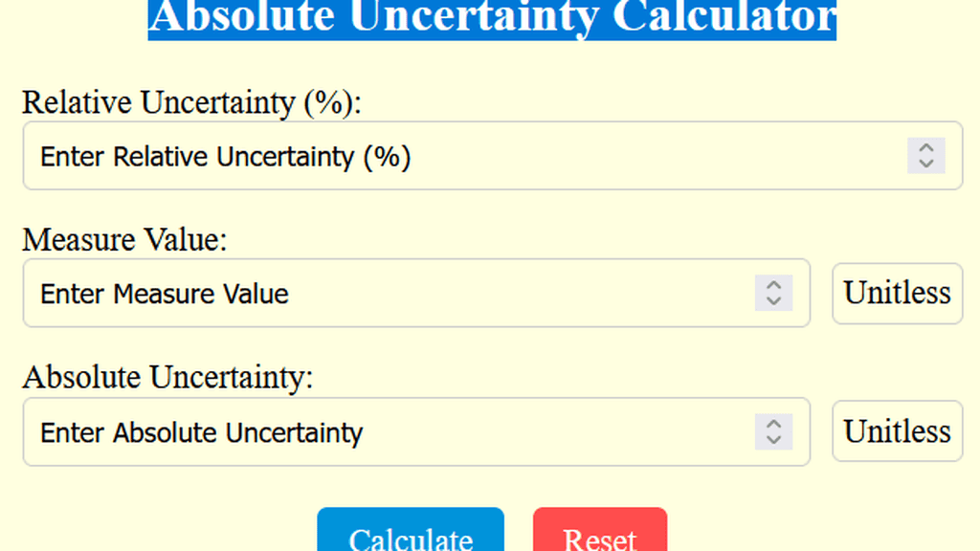
Task: Open the Unitless selector beside Measure Value
Action: [896, 293]
